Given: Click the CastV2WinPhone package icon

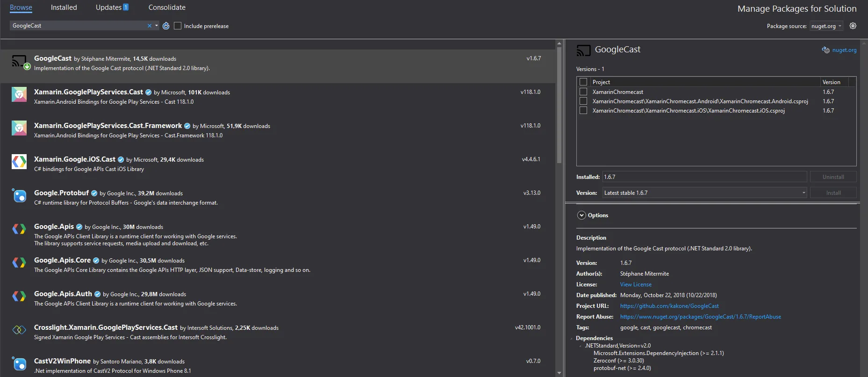Looking at the screenshot, I should click(x=19, y=363).
